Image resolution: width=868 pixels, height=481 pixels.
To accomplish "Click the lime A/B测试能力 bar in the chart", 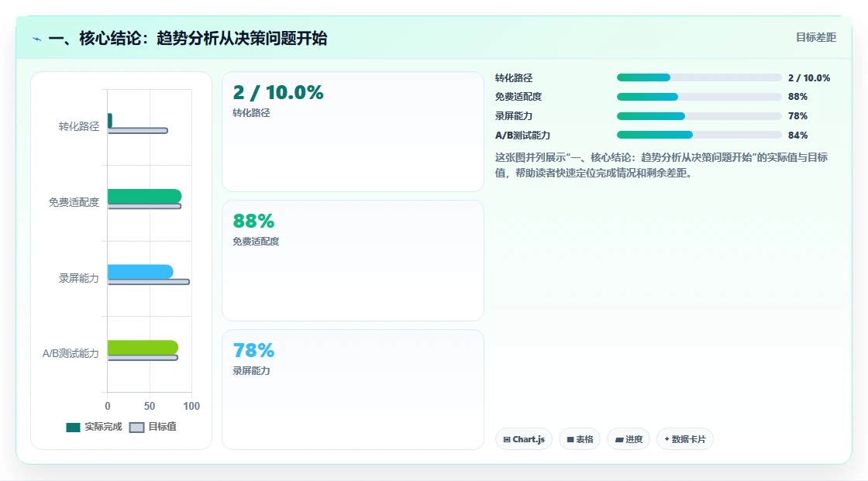I will [143, 348].
